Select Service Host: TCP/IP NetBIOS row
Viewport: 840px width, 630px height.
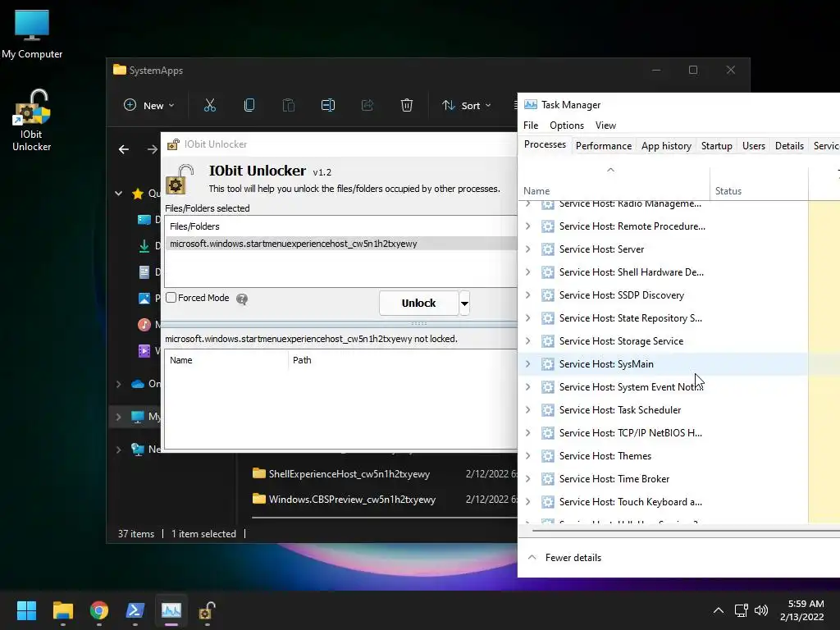click(x=663, y=433)
